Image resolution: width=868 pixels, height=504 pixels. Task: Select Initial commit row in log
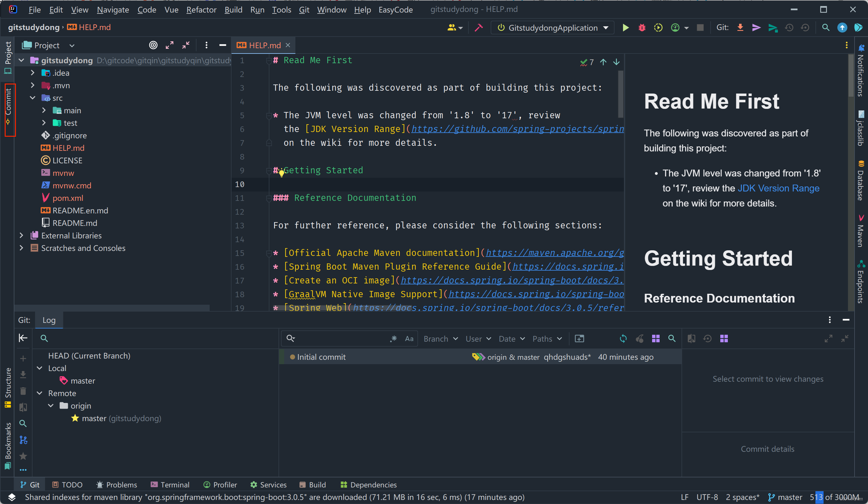point(480,357)
